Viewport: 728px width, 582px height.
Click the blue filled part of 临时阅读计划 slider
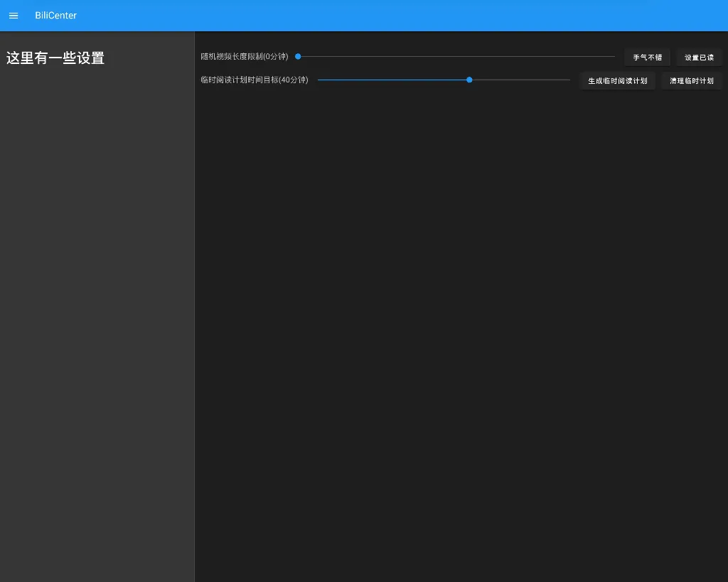click(x=391, y=80)
